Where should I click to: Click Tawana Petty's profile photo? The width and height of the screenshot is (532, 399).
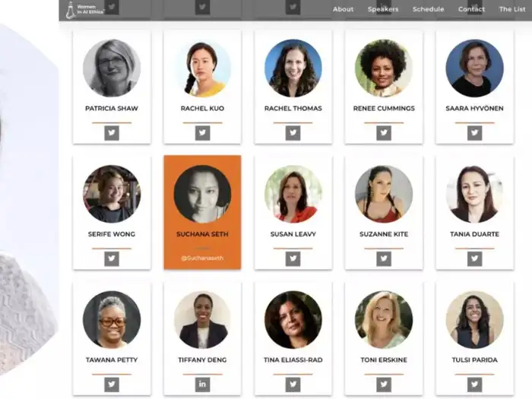coord(112,320)
